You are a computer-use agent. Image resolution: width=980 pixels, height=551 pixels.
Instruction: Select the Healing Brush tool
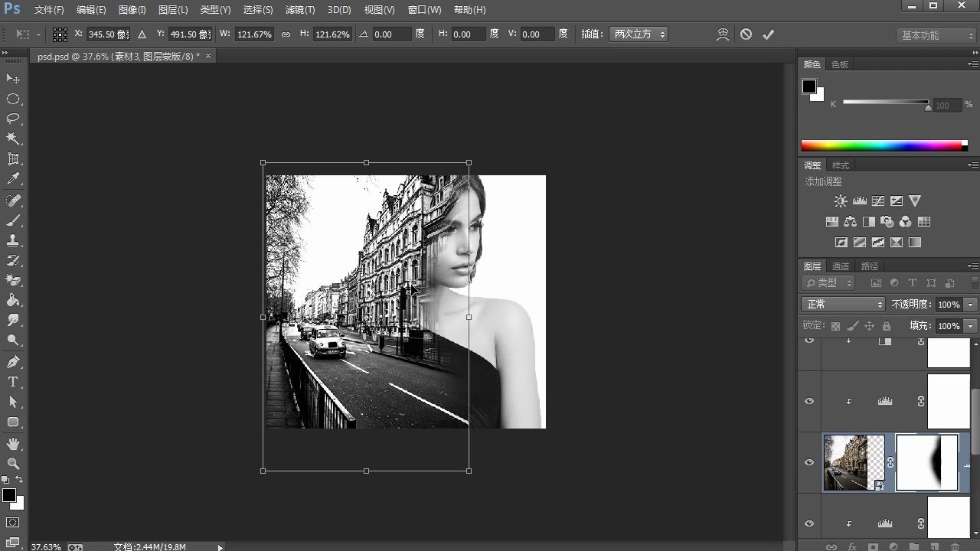point(13,201)
